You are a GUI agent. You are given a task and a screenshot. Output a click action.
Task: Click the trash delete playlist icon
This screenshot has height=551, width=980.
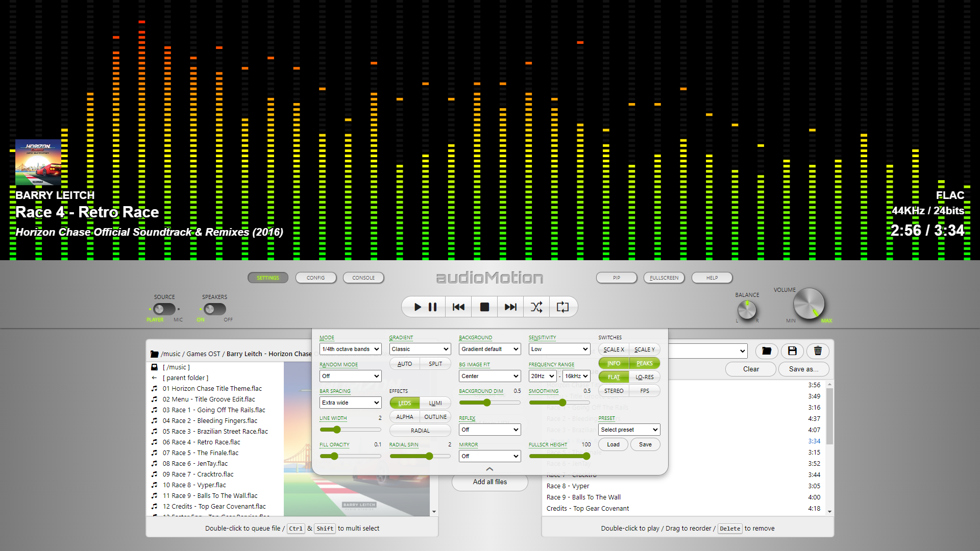pyautogui.click(x=818, y=351)
